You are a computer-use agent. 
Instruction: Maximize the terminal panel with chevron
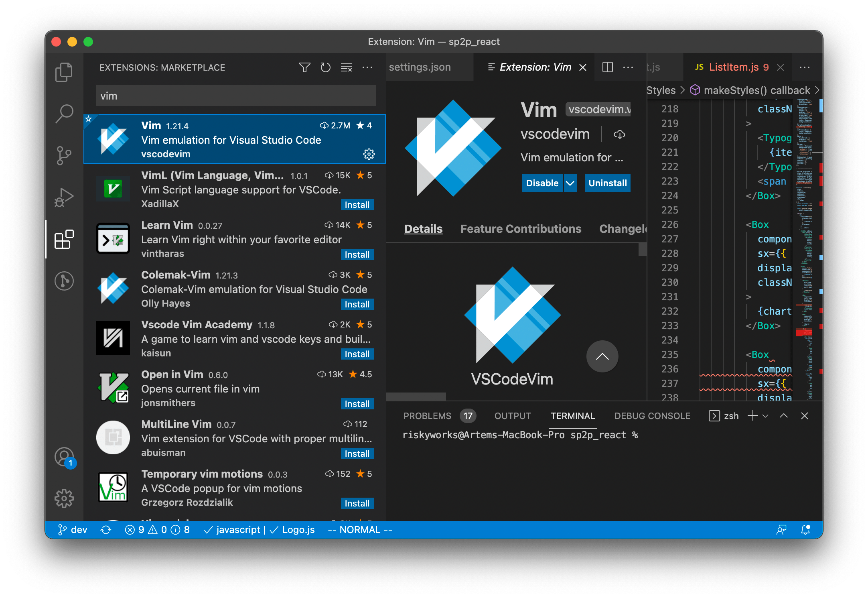783,416
